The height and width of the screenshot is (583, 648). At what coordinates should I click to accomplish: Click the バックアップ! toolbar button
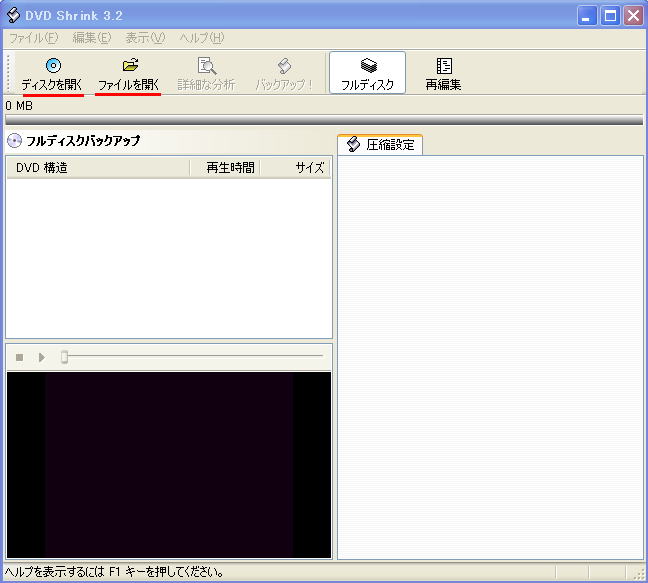(x=284, y=74)
